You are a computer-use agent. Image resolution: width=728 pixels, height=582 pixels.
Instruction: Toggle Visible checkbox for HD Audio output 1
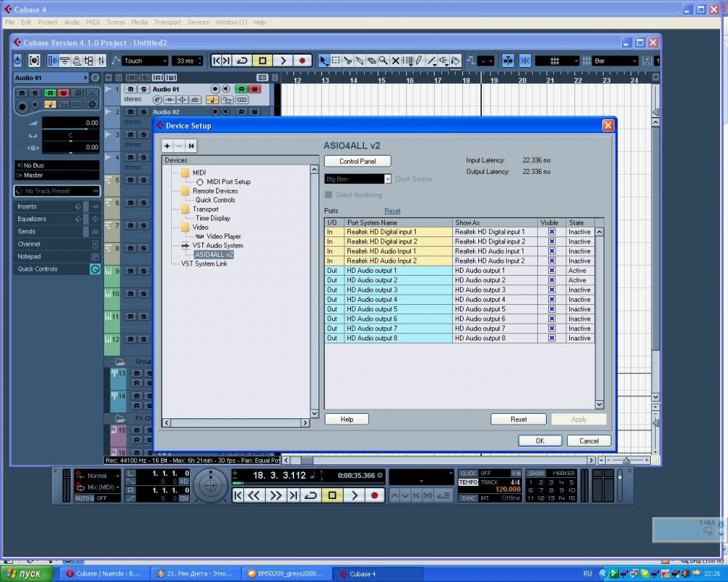pos(552,271)
